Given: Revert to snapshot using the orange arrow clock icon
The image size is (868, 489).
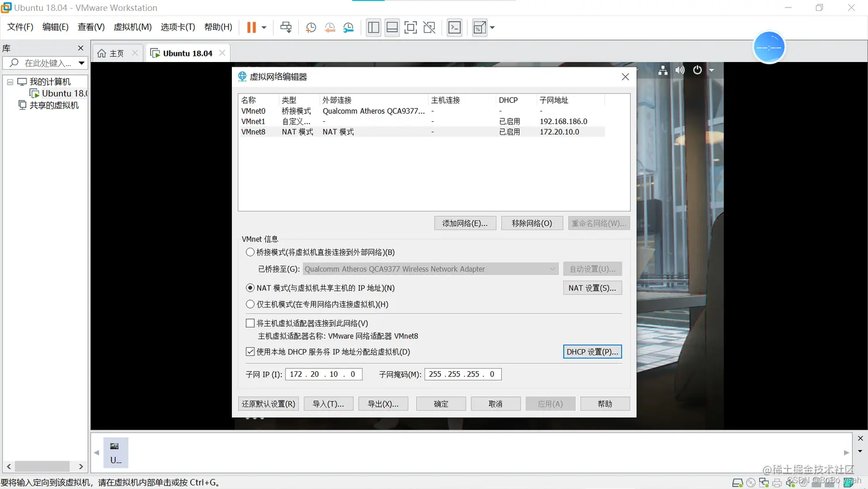Looking at the screenshot, I should coord(330,28).
